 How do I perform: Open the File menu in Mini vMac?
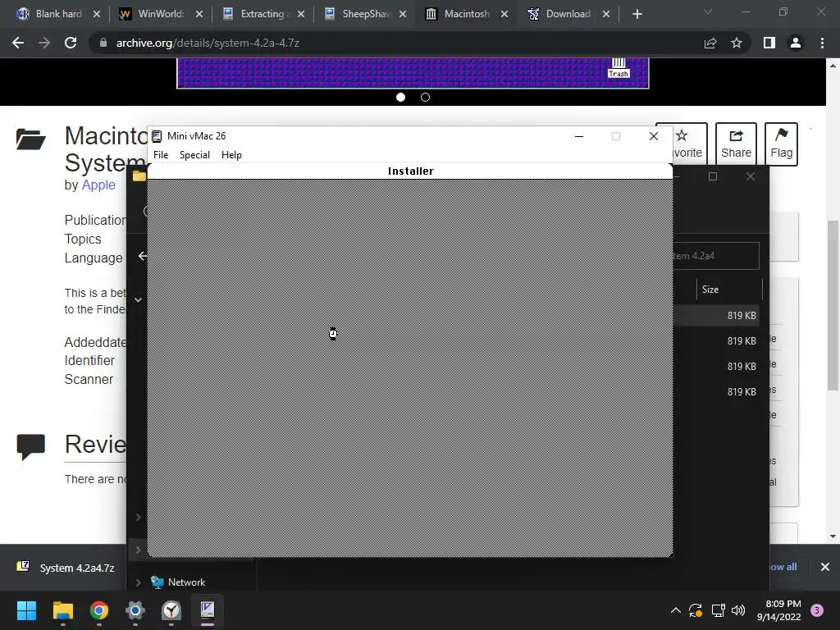click(x=161, y=155)
